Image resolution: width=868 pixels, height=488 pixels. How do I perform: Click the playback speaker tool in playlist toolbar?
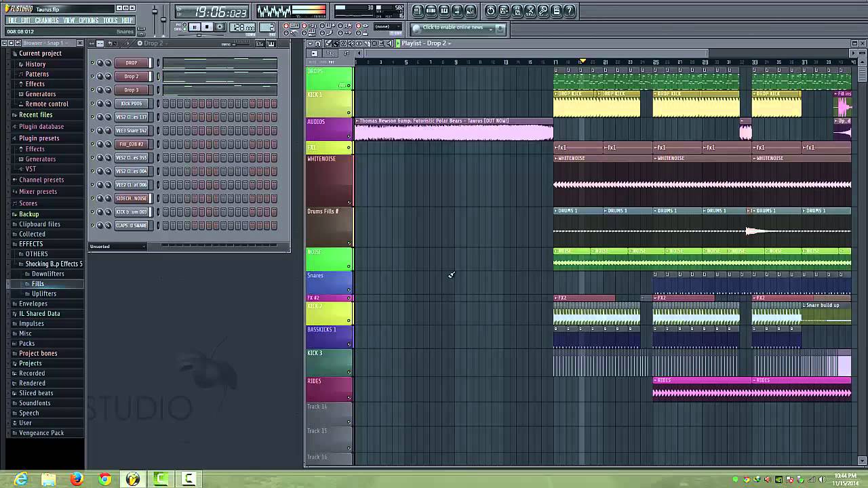click(390, 43)
